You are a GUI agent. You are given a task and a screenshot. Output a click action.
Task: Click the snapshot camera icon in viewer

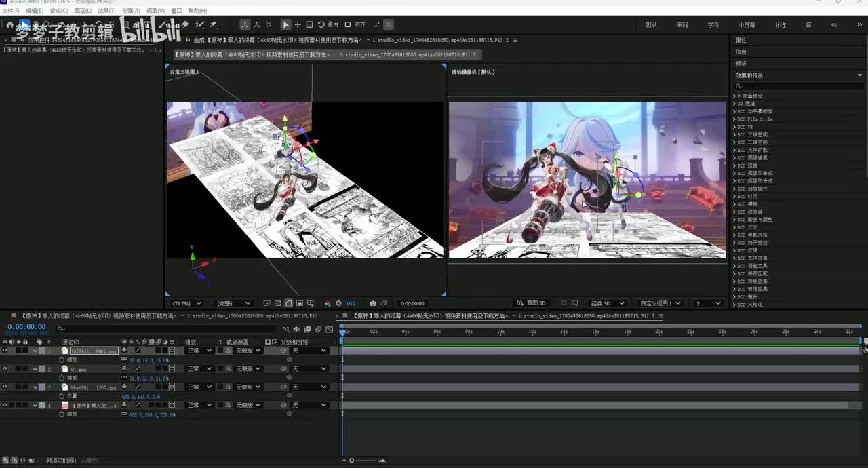tap(372, 303)
